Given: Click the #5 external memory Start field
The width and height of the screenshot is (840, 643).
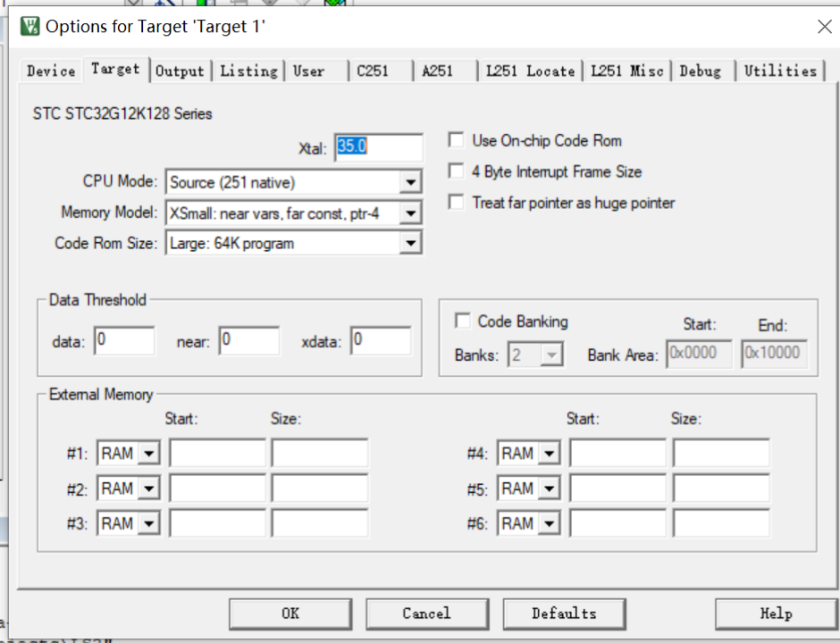Looking at the screenshot, I should click(x=617, y=488).
